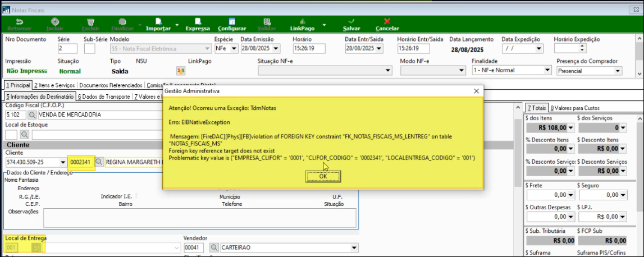Search Local de Estoque with magnifier icon
644x257 pixels.
tap(25, 134)
